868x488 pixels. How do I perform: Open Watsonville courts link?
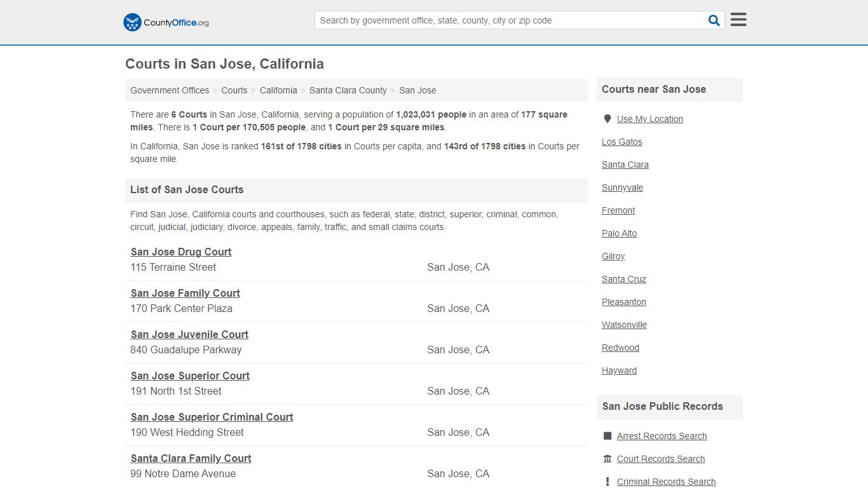[625, 325]
